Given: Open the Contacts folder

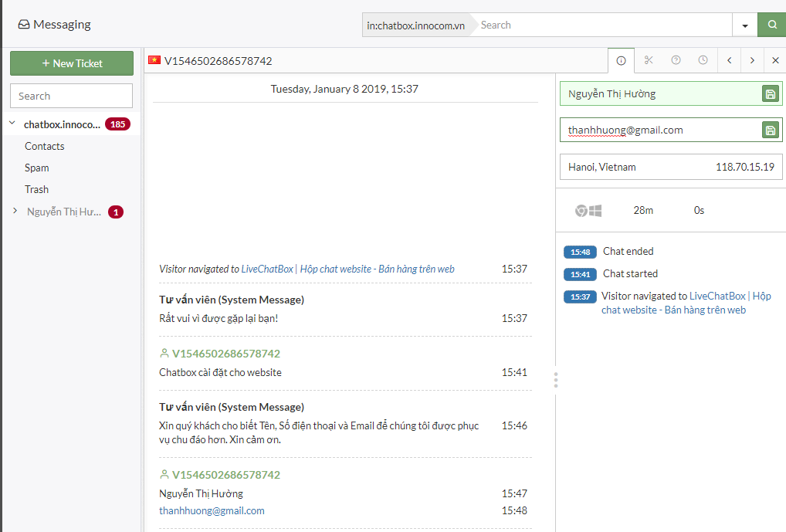Looking at the screenshot, I should [45, 146].
